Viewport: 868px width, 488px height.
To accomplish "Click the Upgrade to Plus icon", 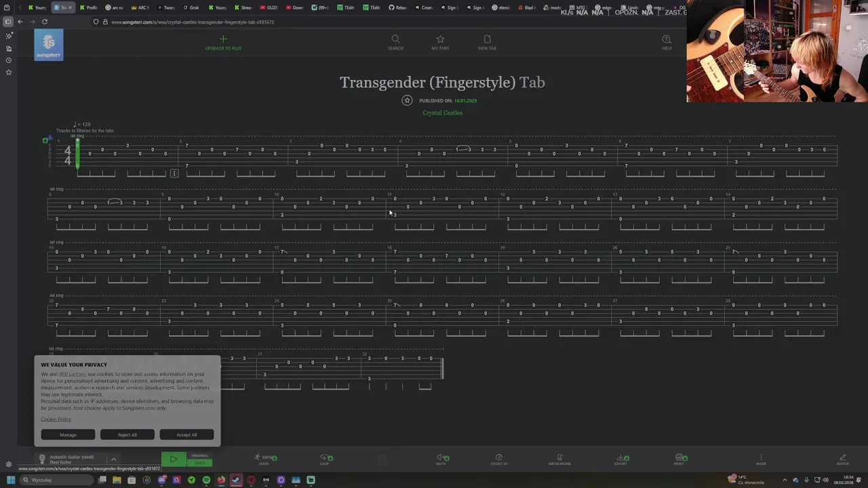I will click(223, 39).
